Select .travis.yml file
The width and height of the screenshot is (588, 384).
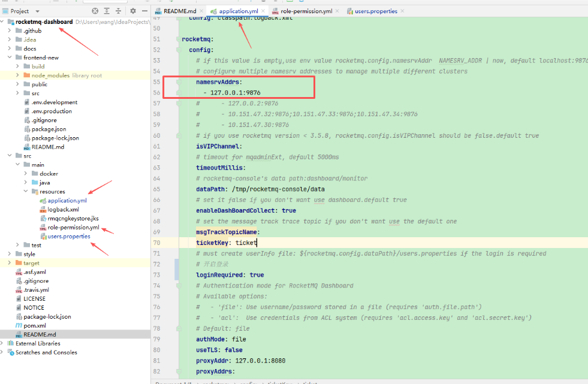36,290
